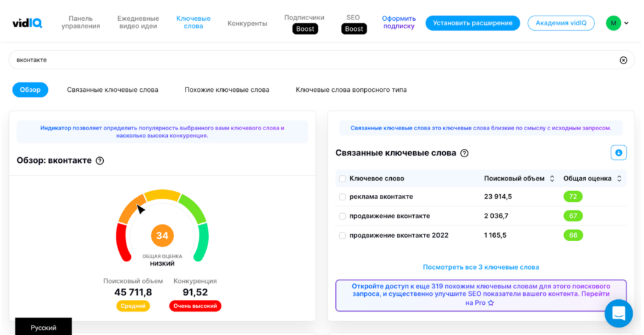Download related keywords with arrow icon
Image resolution: width=644 pixels, height=335 pixels.
point(618,153)
